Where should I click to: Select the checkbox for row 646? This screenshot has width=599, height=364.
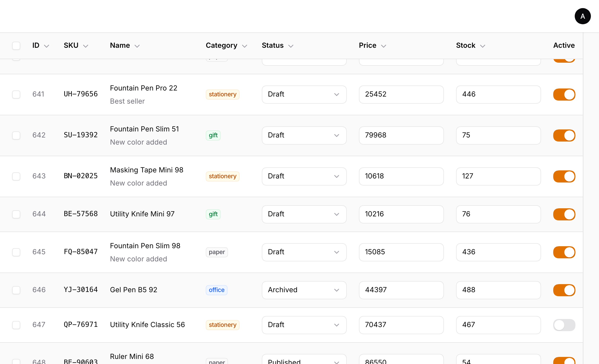coord(16,290)
